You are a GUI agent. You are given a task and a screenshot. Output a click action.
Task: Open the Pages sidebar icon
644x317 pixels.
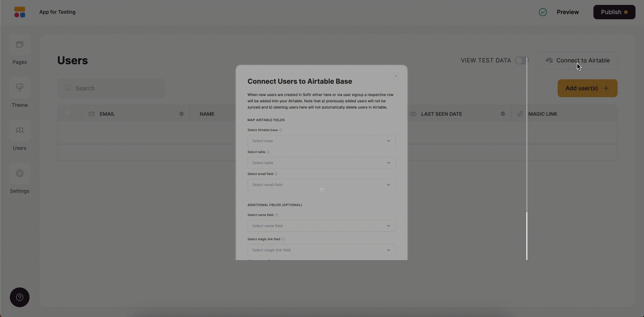(x=20, y=45)
